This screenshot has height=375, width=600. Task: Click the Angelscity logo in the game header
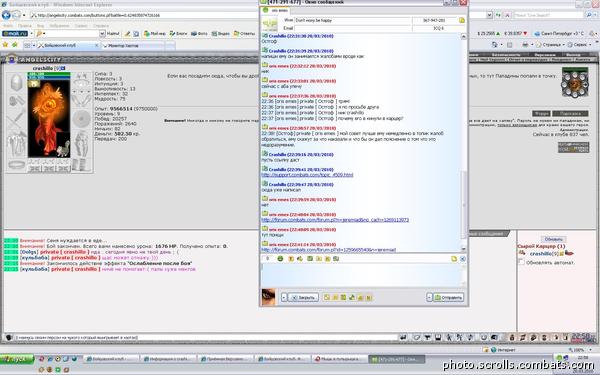click(35, 60)
